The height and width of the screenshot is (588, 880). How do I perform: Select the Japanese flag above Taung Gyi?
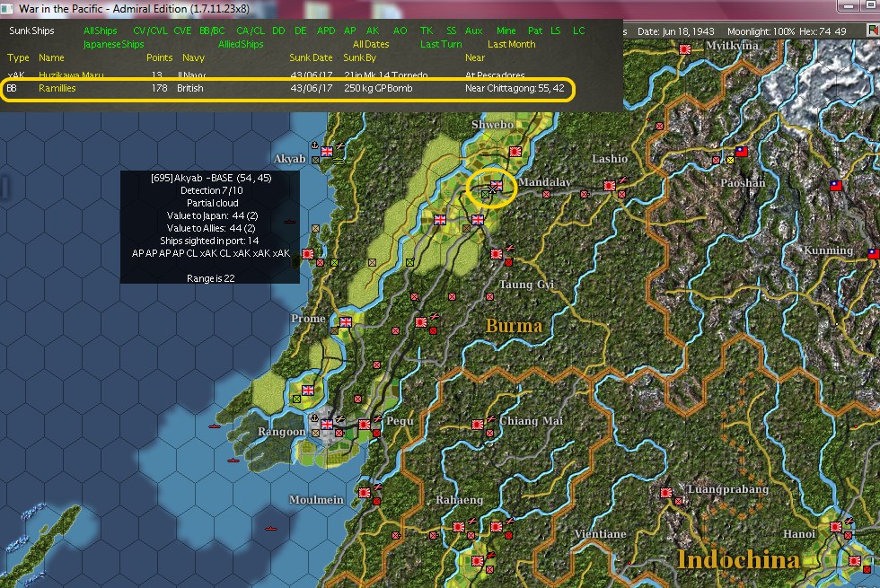pos(497,253)
